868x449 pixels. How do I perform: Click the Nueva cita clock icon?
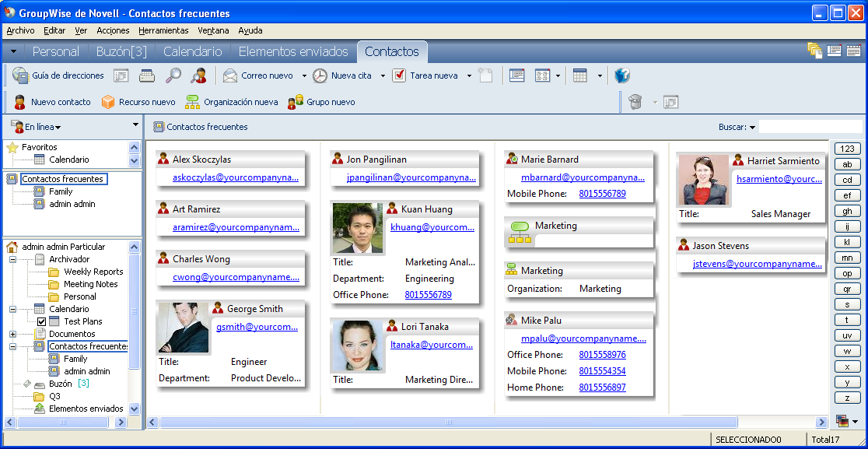320,75
